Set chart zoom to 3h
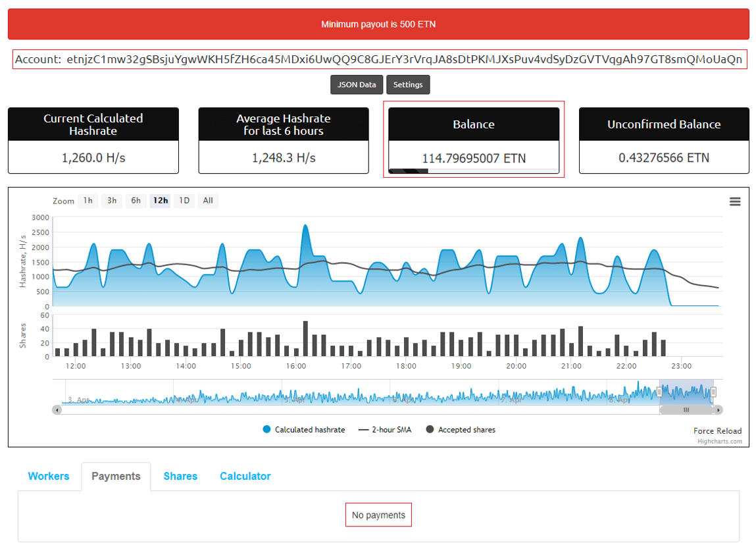756x545 pixels. pyautogui.click(x=112, y=201)
